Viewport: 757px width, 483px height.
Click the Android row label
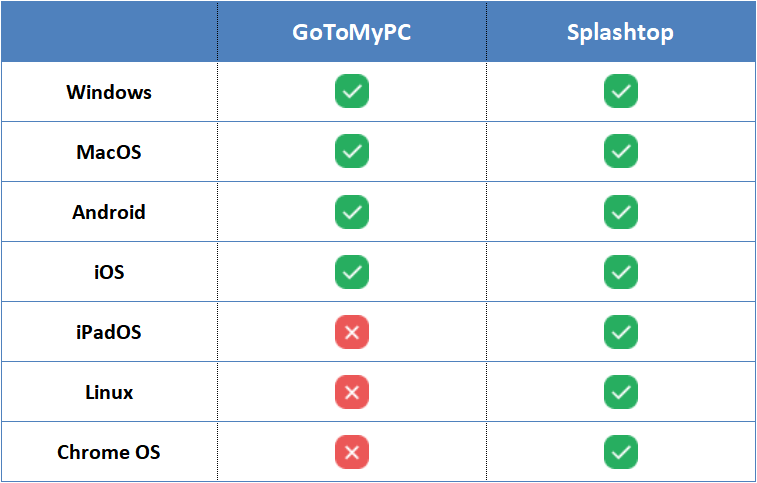tap(109, 212)
